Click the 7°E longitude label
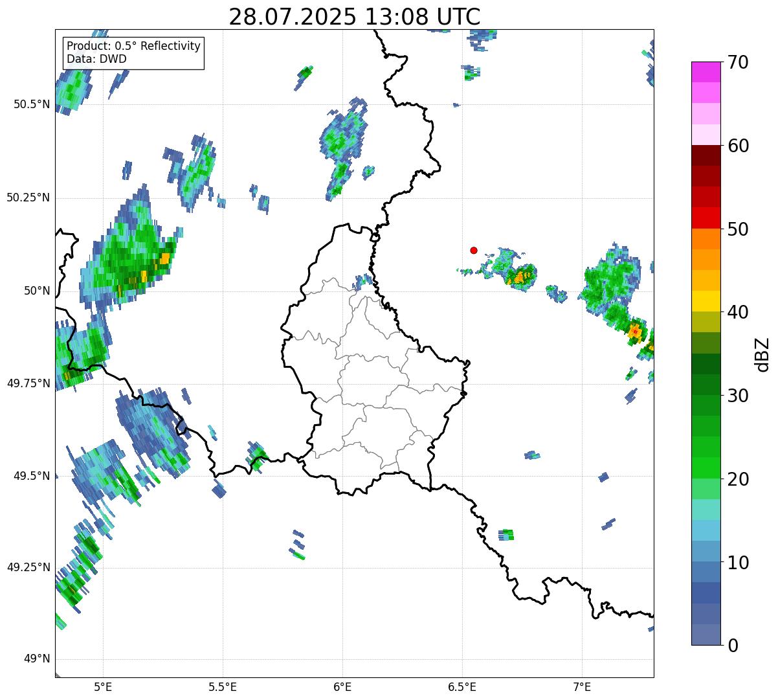The height and width of the screenshot is (700, 778). click(582, 687)
